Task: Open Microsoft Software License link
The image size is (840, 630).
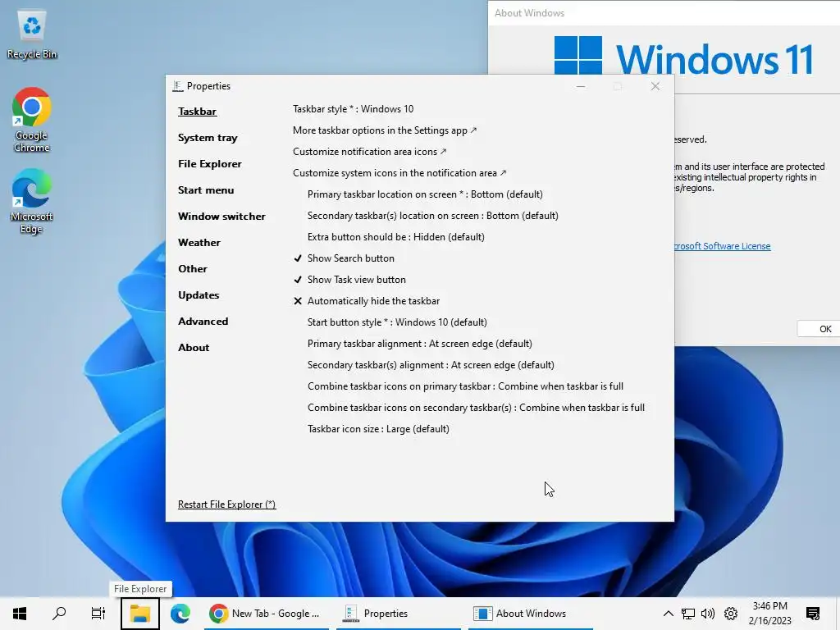Action: point(722,246)
